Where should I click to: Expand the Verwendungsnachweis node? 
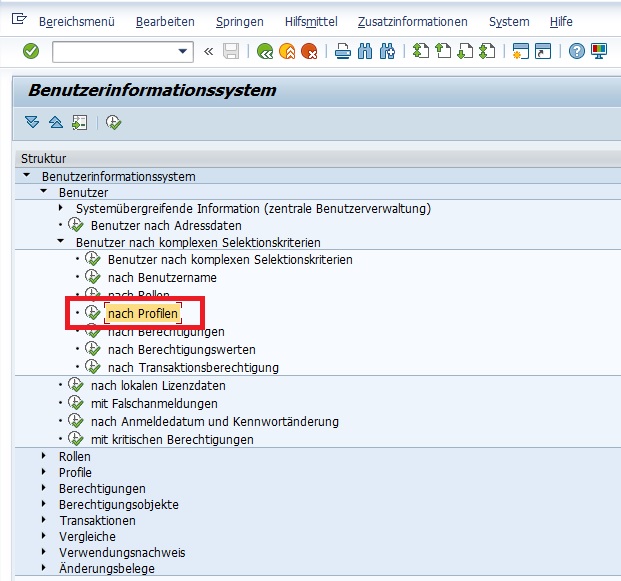(x=44, y=551)
